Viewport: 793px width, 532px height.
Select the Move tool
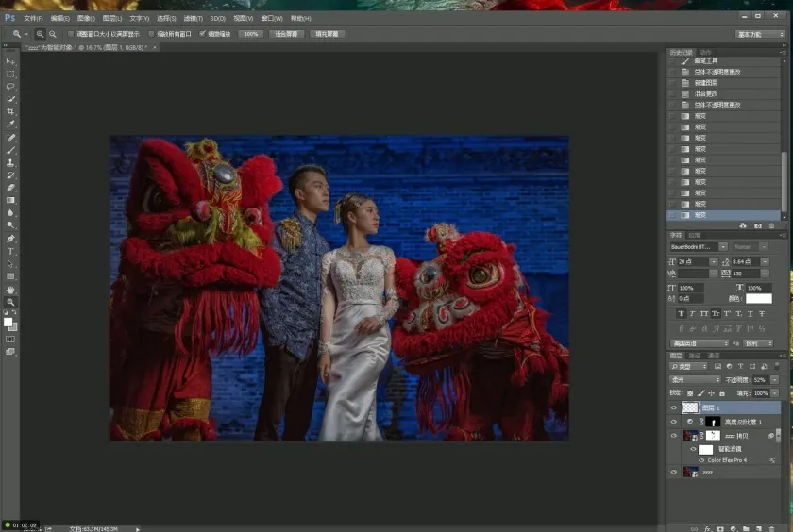coord(11,61)
